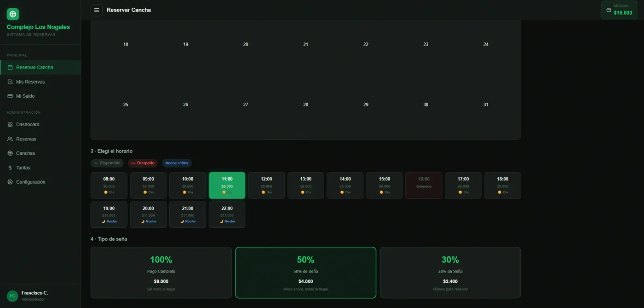Image resolution: width=644 pixels, height=308 pixels.
Task: Select the 11:00 time slot
Action: coord(227,186)
